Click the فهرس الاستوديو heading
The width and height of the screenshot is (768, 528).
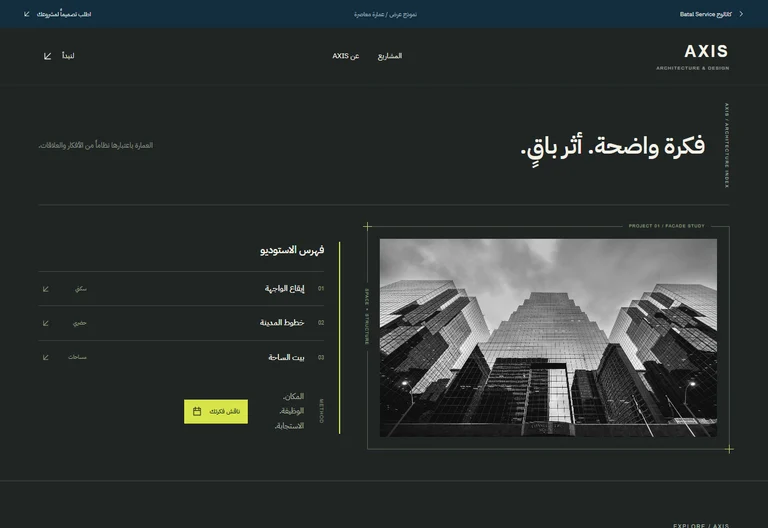coord(292,250)
